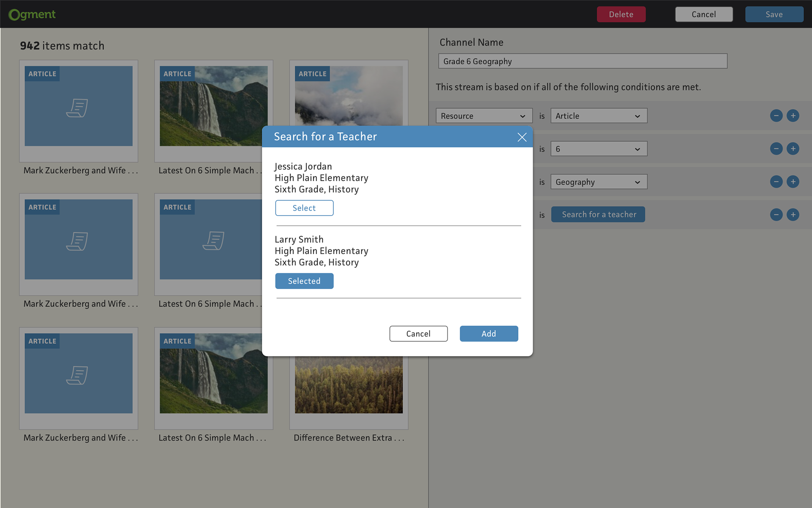This screenshot has height=508, width=812.
Task: Remove the condition with value 6
Action: 776,149
